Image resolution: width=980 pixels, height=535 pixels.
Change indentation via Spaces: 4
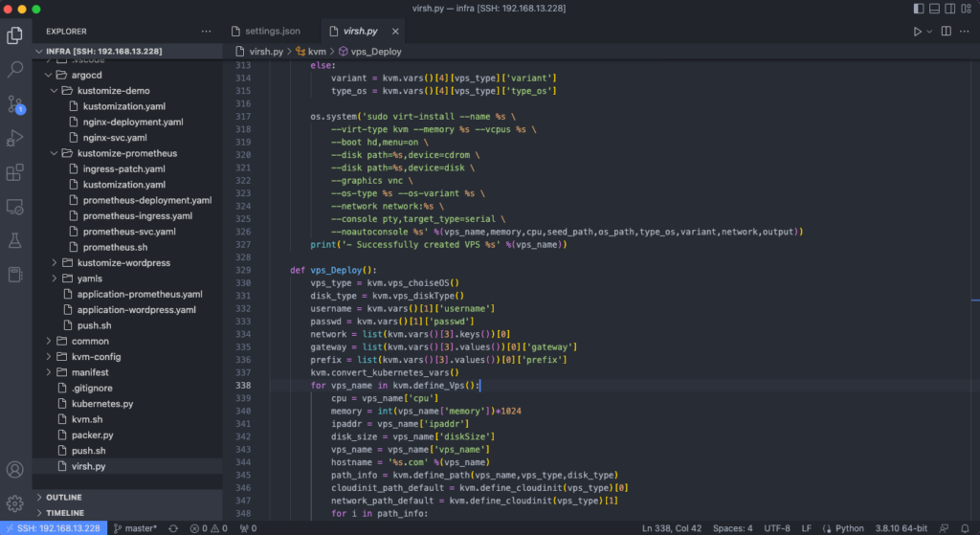tap(732, 528)
